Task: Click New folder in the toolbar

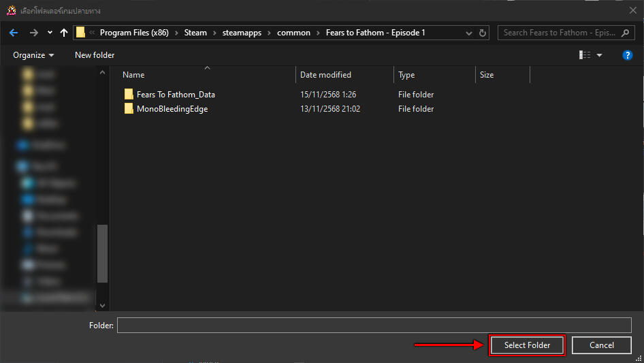Action: pyautogui.click(x=95, y=55)
